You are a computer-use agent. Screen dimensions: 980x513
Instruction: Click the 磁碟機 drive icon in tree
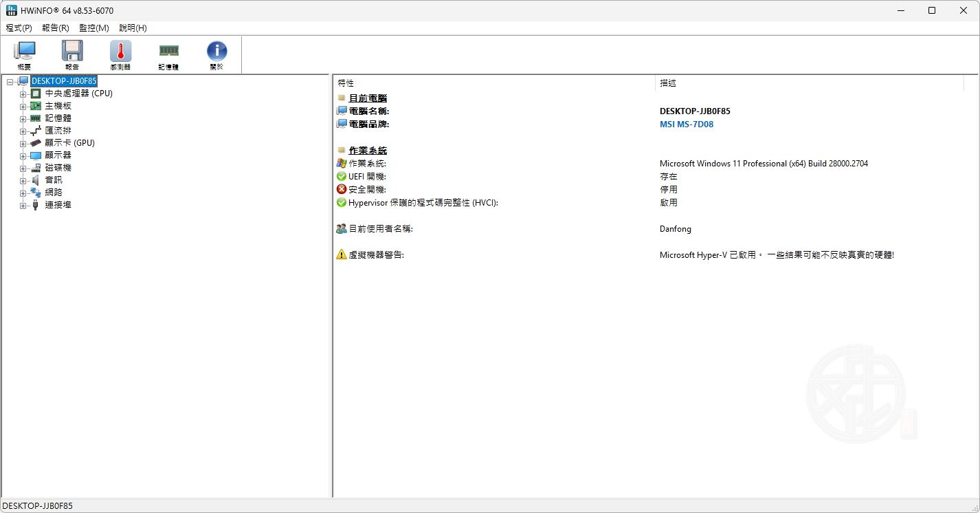tap(36, 168)
